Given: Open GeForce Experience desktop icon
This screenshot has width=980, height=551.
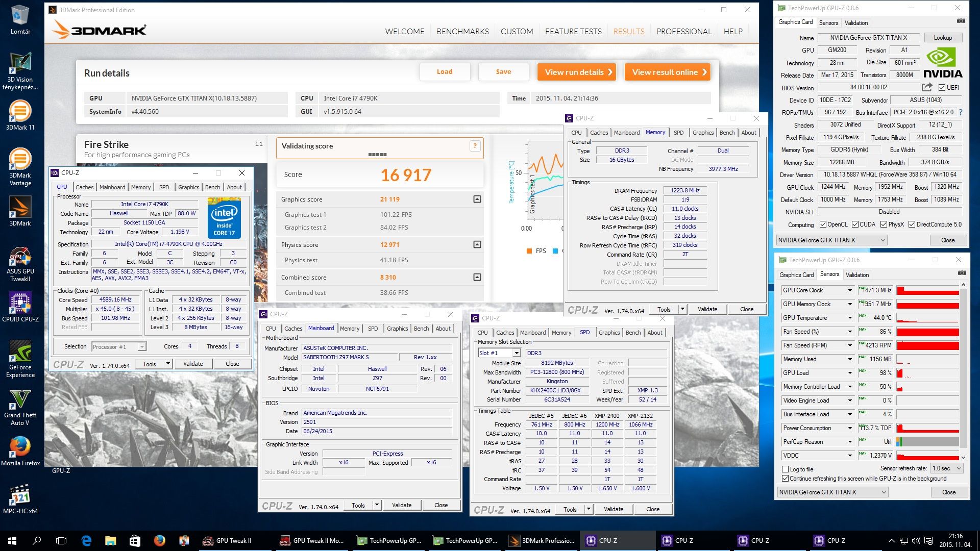Looking at the screenshot, I should tap(20, 359).
